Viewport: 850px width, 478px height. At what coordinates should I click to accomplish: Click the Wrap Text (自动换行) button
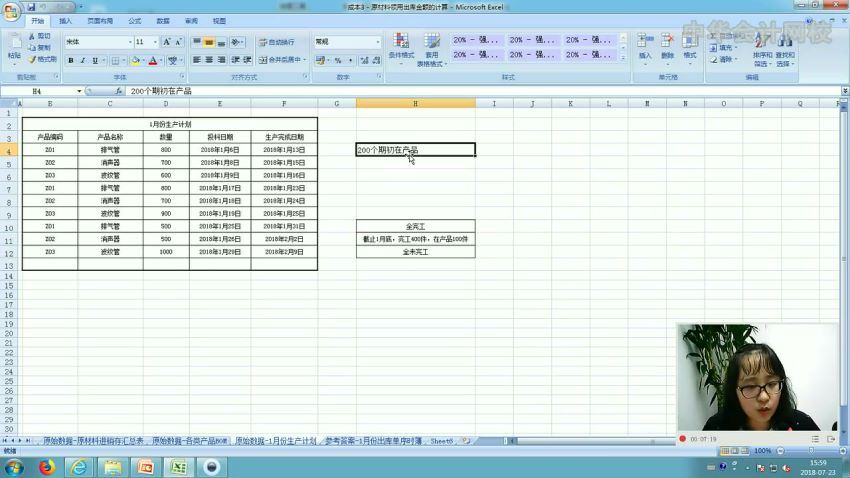pos(276,42)
